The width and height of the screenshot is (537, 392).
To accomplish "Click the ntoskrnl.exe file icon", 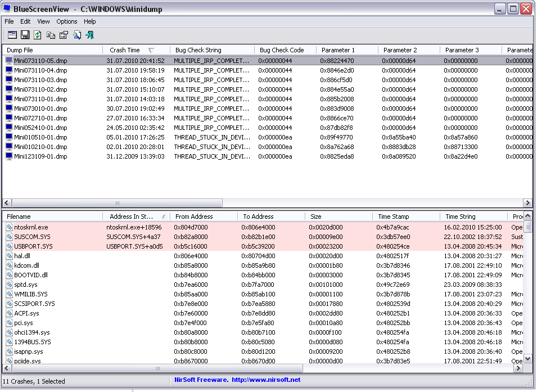I will pos(9,227).
